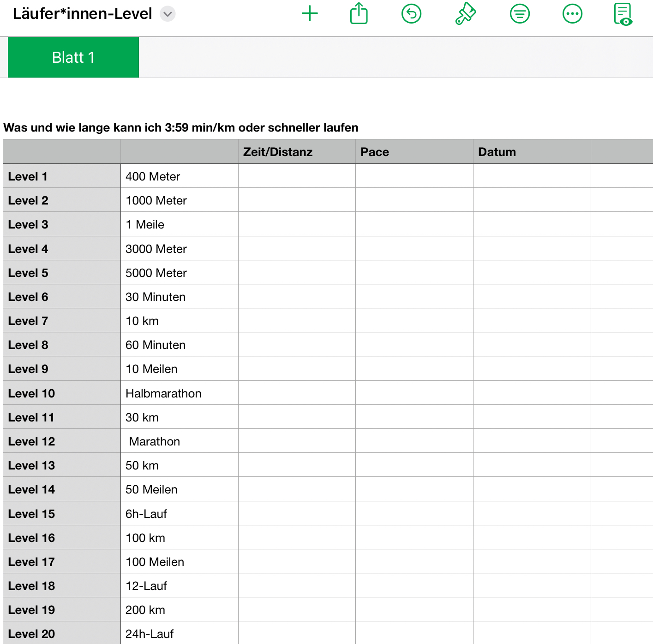Screen dimensions: 653x644
Task: Select the Level 1 row header
Action: 62,176
